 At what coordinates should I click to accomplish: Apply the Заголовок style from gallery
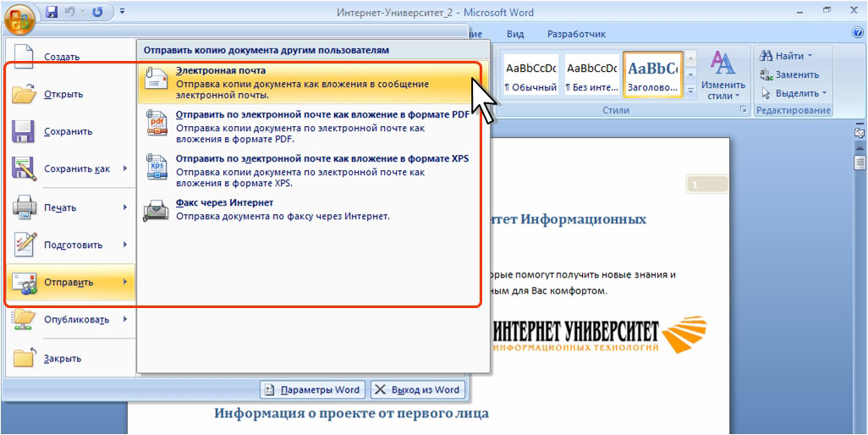coord(652,75)
